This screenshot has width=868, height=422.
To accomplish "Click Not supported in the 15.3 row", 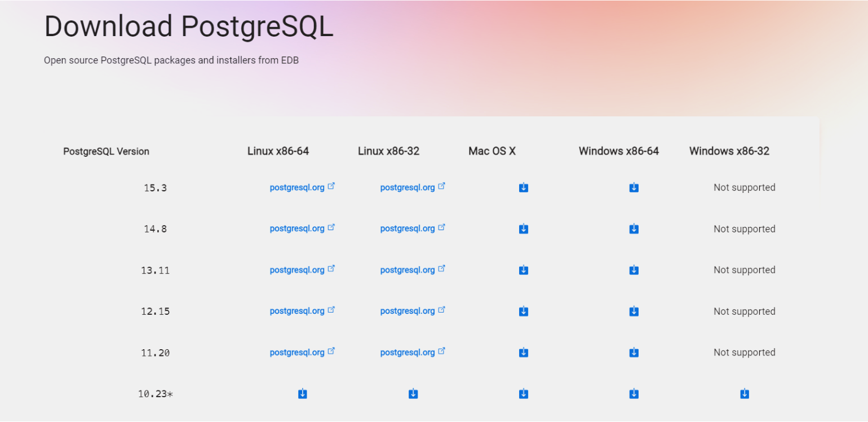I will pyautogui.click(x=745, y=187).
